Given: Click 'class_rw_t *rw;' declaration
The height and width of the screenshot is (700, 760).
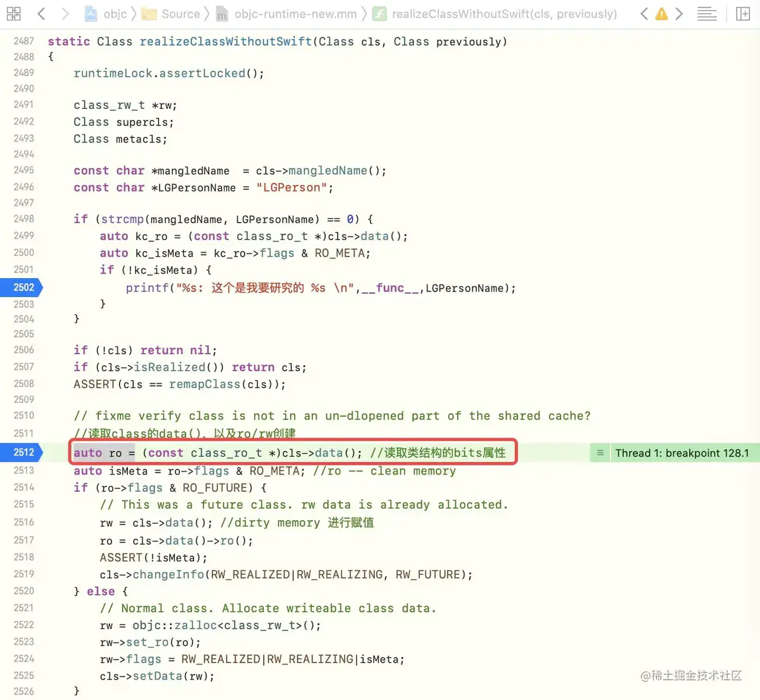Looking at the screenshot, I should (x=125, y=105).
